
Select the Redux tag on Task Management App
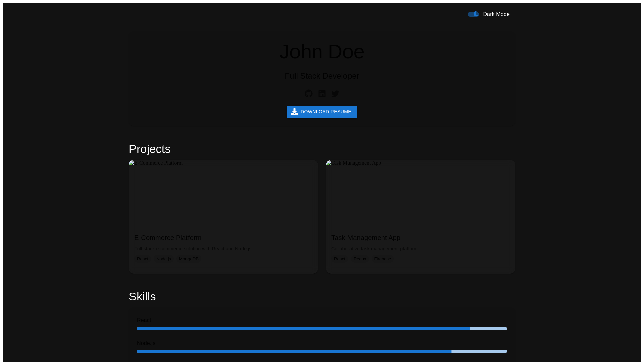pyautogui.click(x=359, y=259)
